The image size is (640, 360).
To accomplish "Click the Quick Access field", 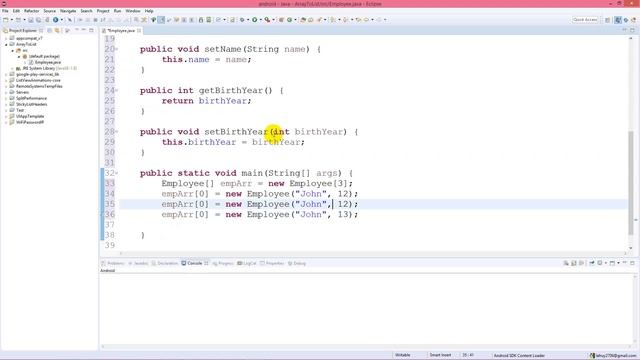I will coord(585,20).
